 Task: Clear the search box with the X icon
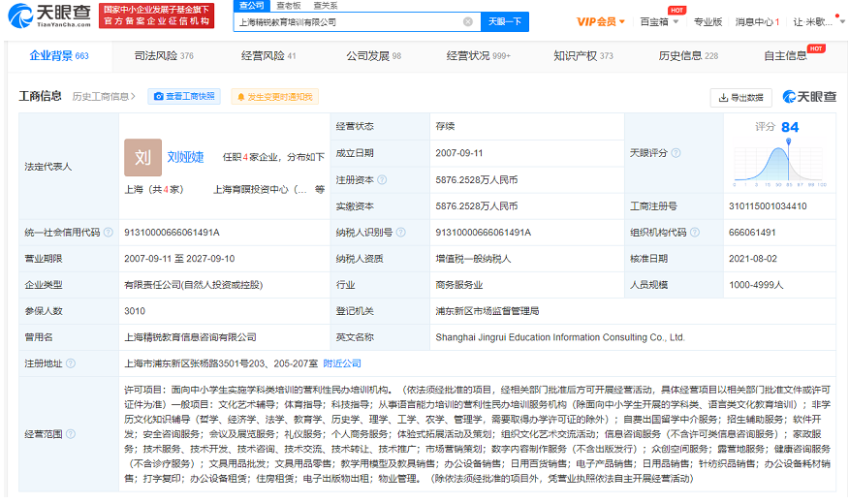(x=468, y=21)
